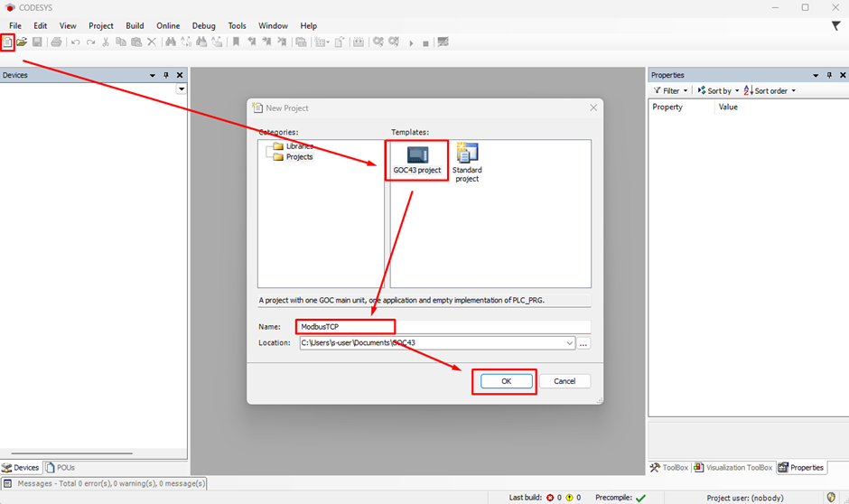The width and height of the screenshot is (849, 504).
Task: Close the Devices panel
Action: coord(180,75)
